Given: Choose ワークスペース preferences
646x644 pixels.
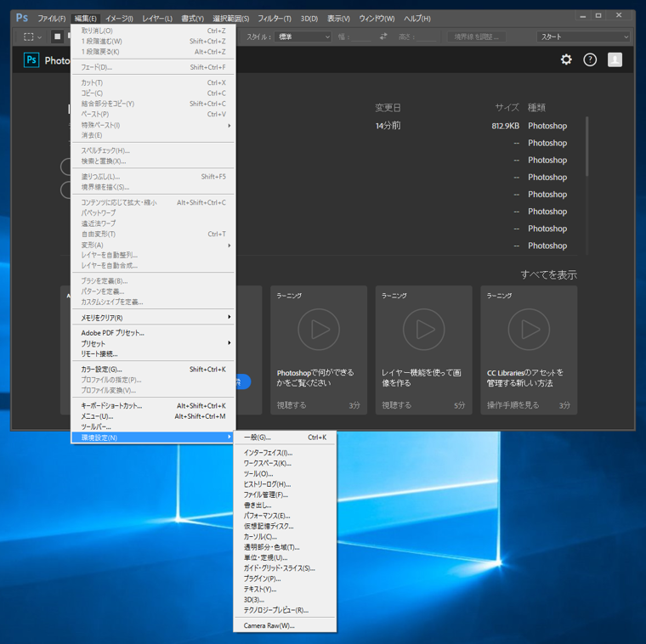Looking at the screenshot, I should tap(285, 463).
